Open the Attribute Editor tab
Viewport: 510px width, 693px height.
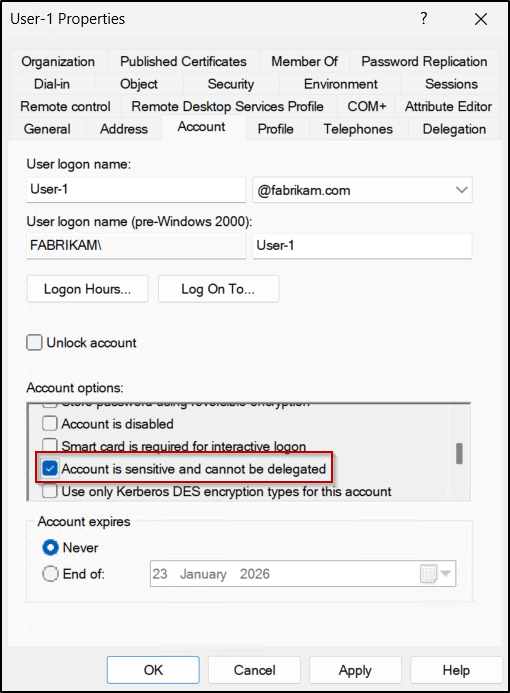click(x=448, y=107)
